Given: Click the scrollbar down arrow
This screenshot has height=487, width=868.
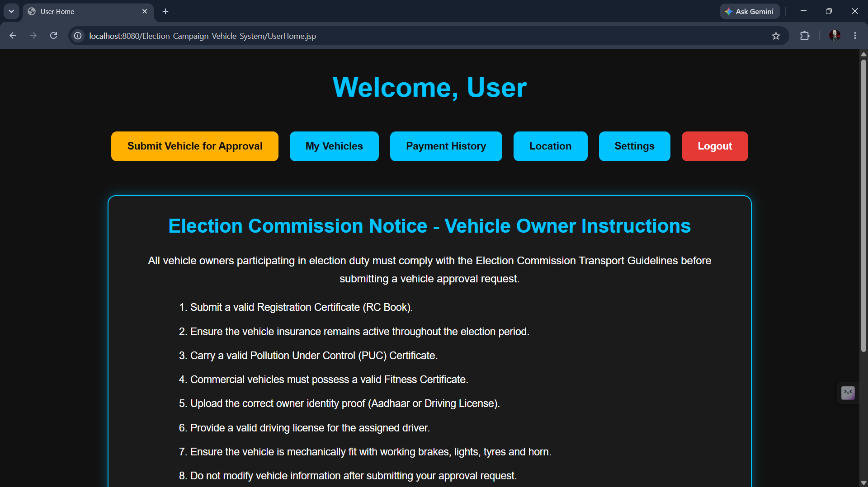Looking at the screenshot, I should click(x=863, y=482).
